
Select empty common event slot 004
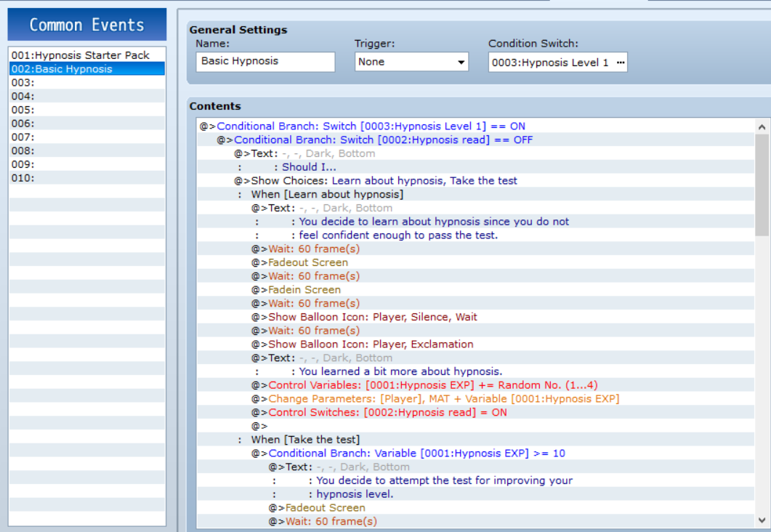point(87,96)
